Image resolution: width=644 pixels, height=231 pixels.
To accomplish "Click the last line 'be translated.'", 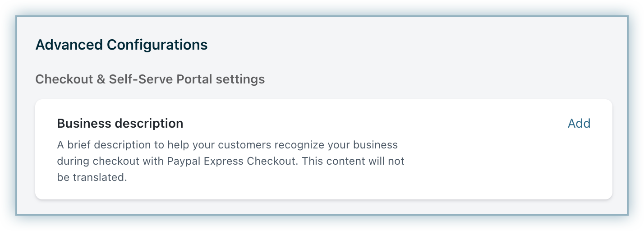I will coord(92,177).
